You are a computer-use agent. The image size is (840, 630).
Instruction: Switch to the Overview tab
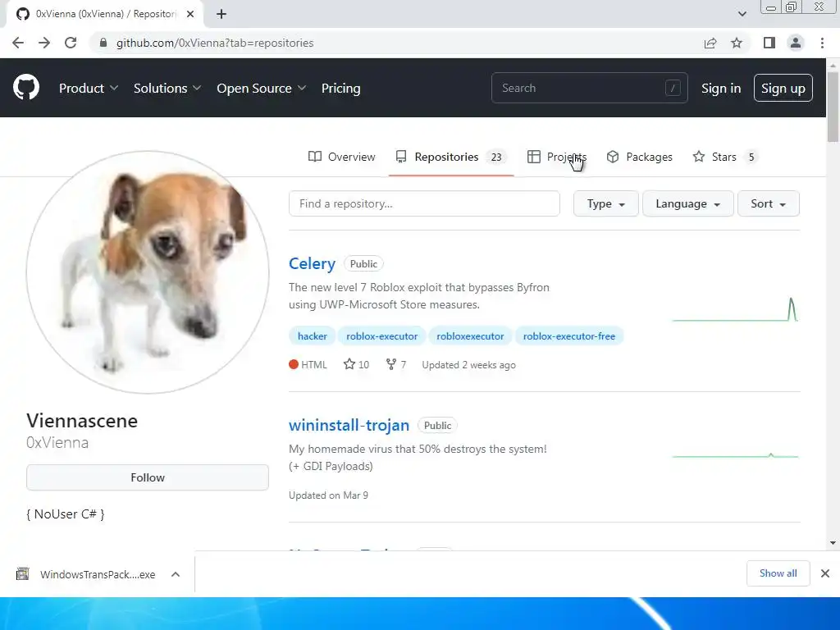click(x=342, y=157)
